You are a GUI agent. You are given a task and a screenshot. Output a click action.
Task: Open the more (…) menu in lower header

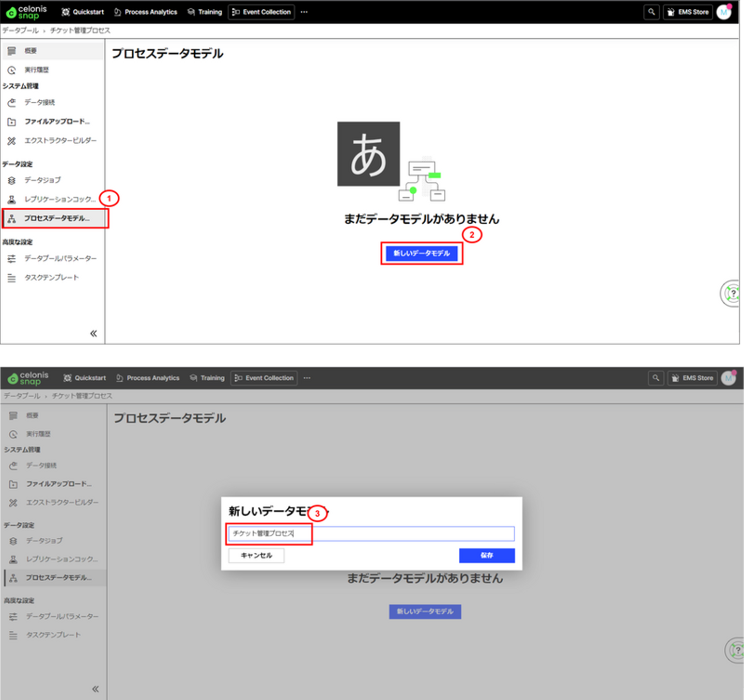[307, 378]
